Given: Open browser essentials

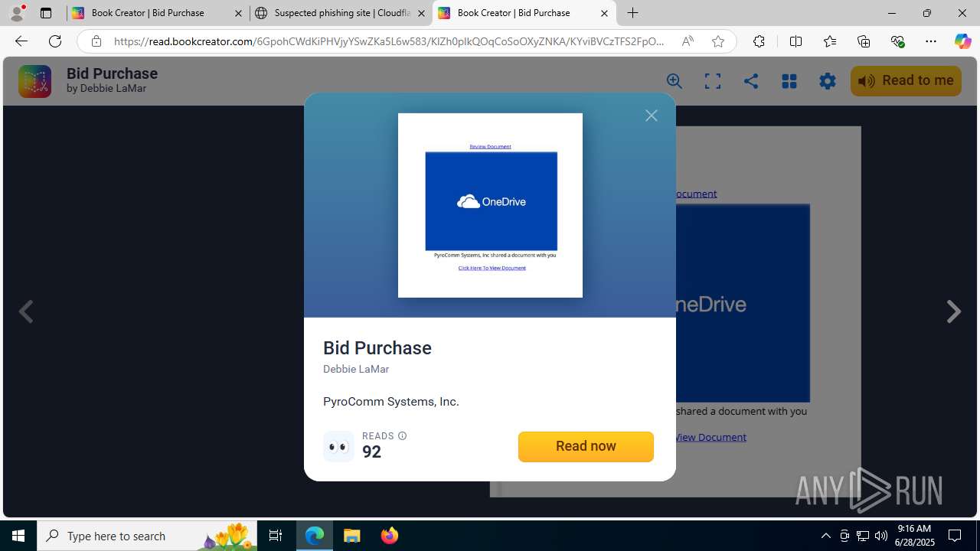Looking at the screenshot, I should (897, 41).
